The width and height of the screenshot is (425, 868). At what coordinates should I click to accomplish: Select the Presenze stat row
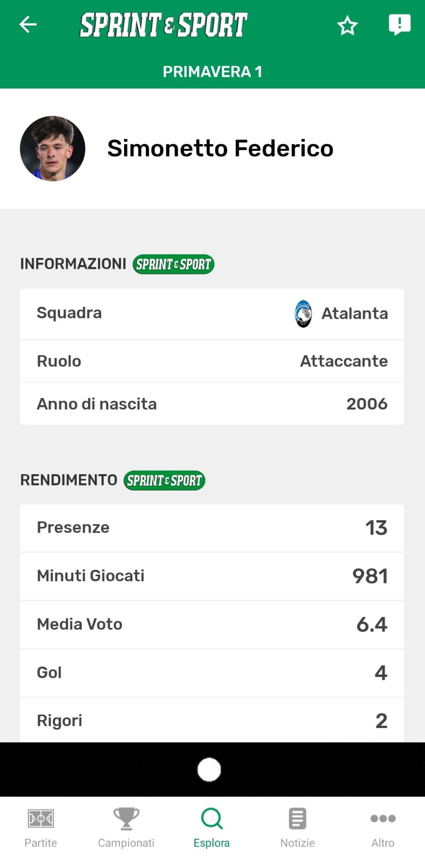pos(212,528)
